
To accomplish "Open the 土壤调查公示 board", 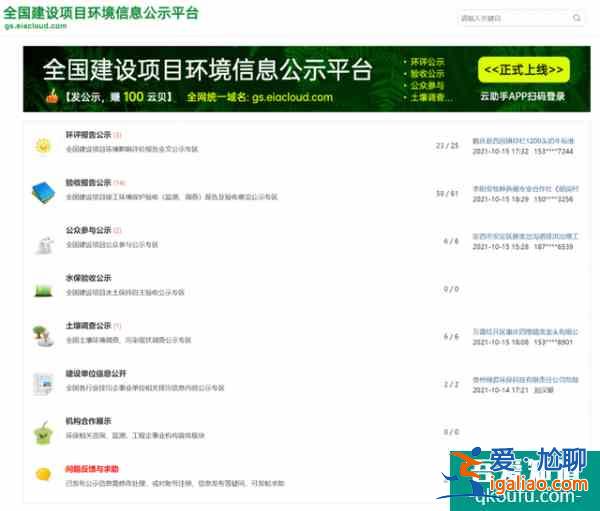I will (88, 326).
